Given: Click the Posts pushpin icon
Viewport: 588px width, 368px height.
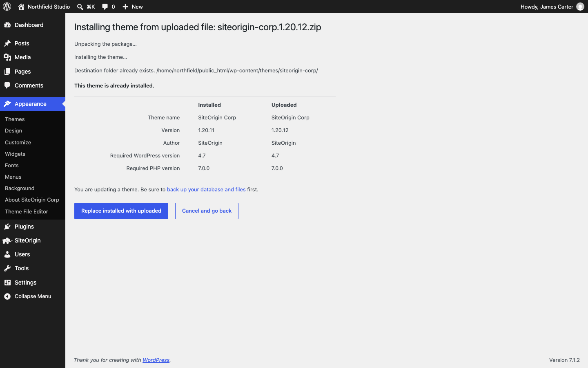Looking at the screenshot, I should (x=7, y=43).
